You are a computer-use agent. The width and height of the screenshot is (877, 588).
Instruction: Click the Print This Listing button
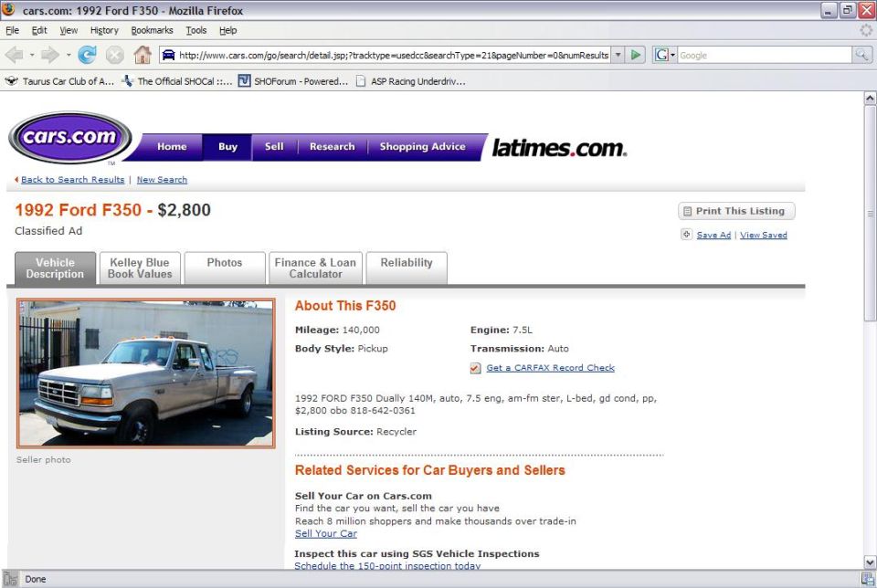[x=736, y=211]
